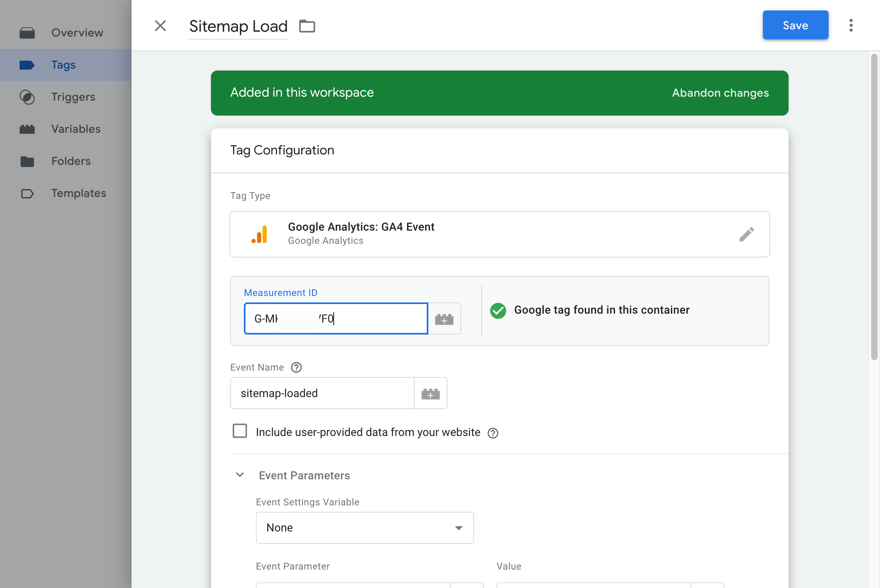The image size is (880, 588).
Task: Click the Folders sidebar icon
Action: point(27,161)
